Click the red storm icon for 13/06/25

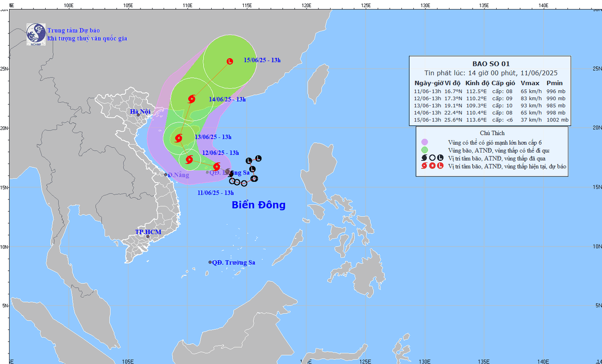pos(179,138)
